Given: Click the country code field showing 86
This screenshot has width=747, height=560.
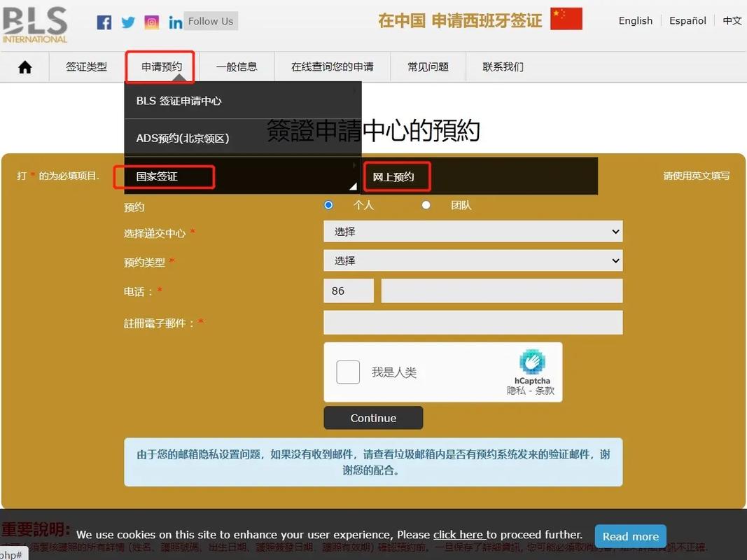Looking at the screenshot, I should [x=349, y=290].
